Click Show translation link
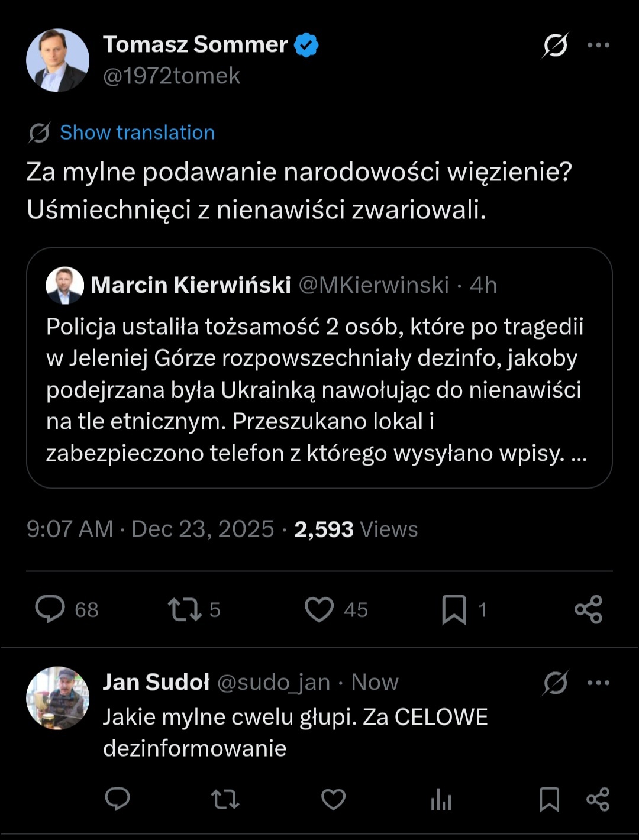Screen dimensions: 639x840 click(137, 133)
